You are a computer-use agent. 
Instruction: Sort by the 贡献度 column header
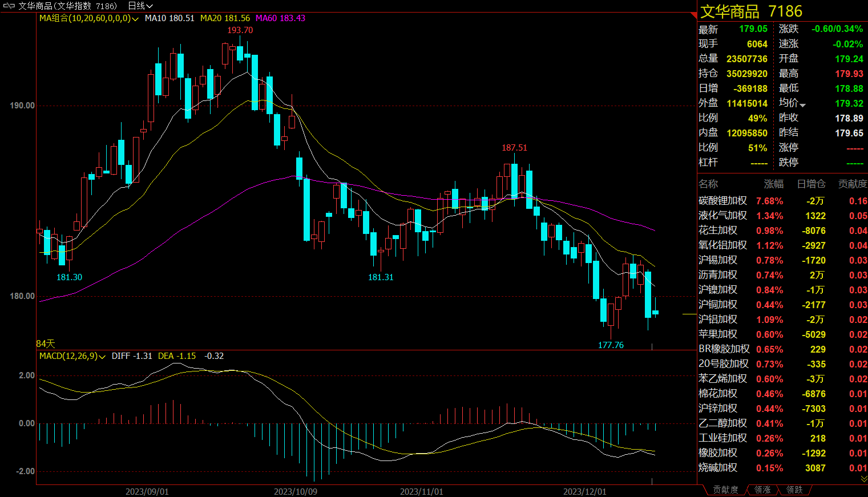click(x=853, y=184)
